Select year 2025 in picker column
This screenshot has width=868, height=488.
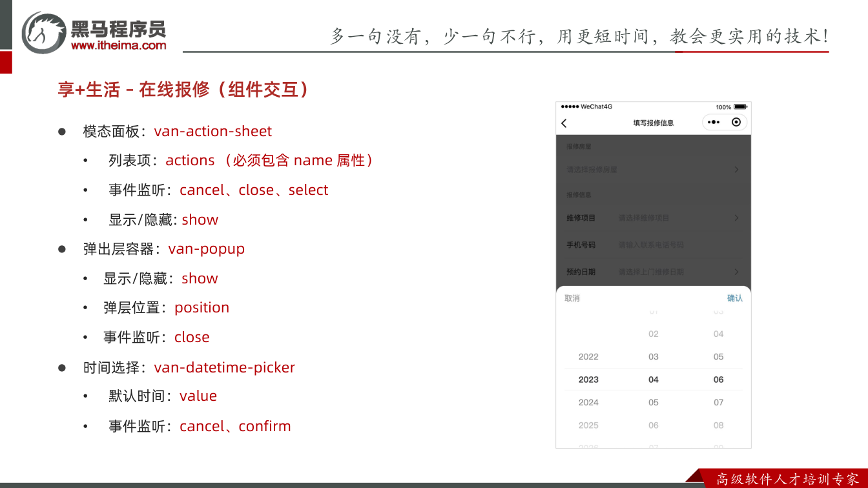588,425
